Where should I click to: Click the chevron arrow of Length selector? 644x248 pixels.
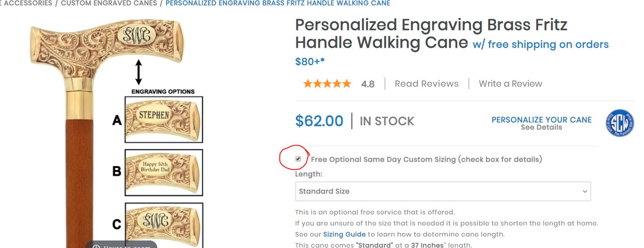tap(585, 191)
